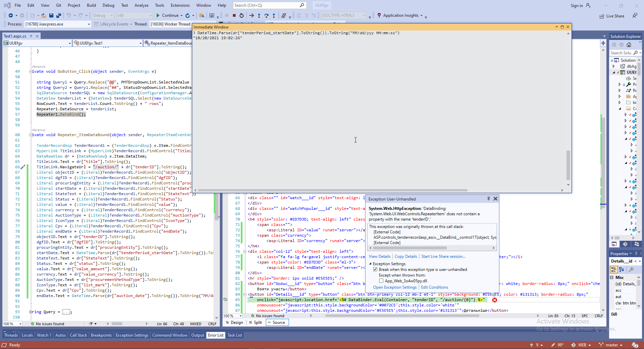This screenshot has width=644, height=349.
Task: Click the Copy Details link
Action: click(x=406, y=256)
